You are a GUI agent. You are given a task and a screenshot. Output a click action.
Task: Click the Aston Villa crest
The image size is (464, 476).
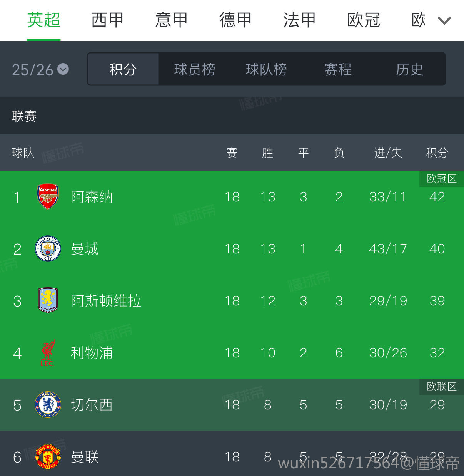coord(48,300)
